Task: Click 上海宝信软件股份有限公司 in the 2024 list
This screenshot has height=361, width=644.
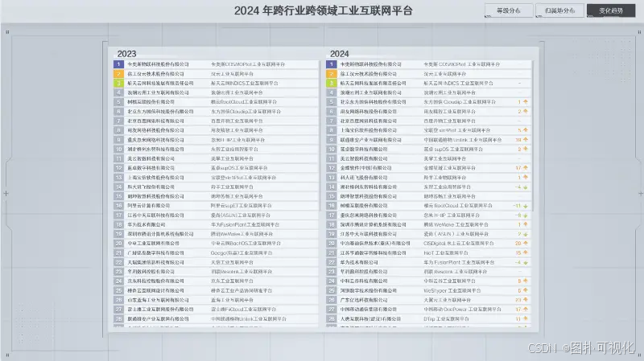Action: [369, 130]
